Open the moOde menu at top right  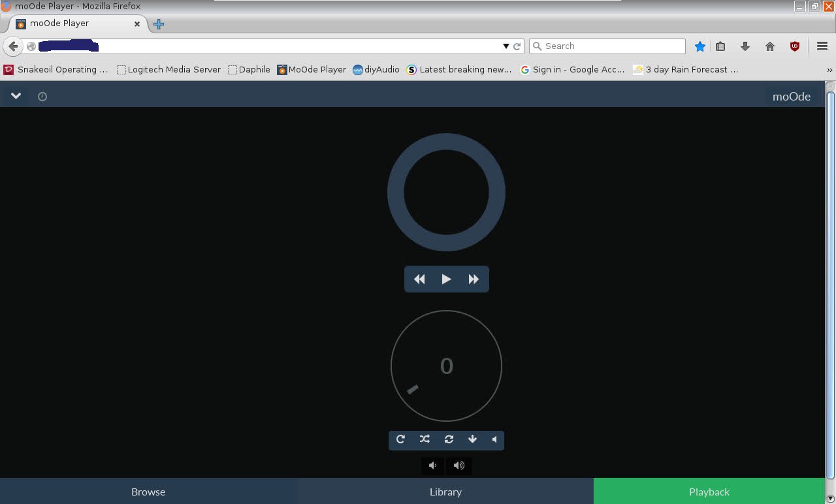tap(791, 96)
